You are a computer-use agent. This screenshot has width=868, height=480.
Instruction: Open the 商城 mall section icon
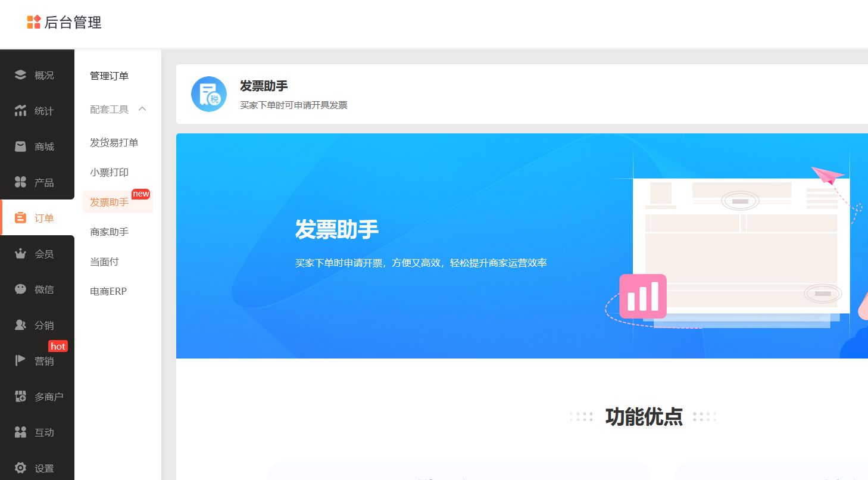(20, 146)
